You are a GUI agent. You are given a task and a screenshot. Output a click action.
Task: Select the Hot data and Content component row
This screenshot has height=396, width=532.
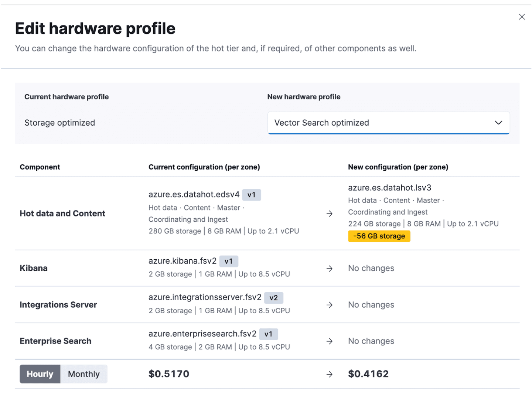[62, 213]
